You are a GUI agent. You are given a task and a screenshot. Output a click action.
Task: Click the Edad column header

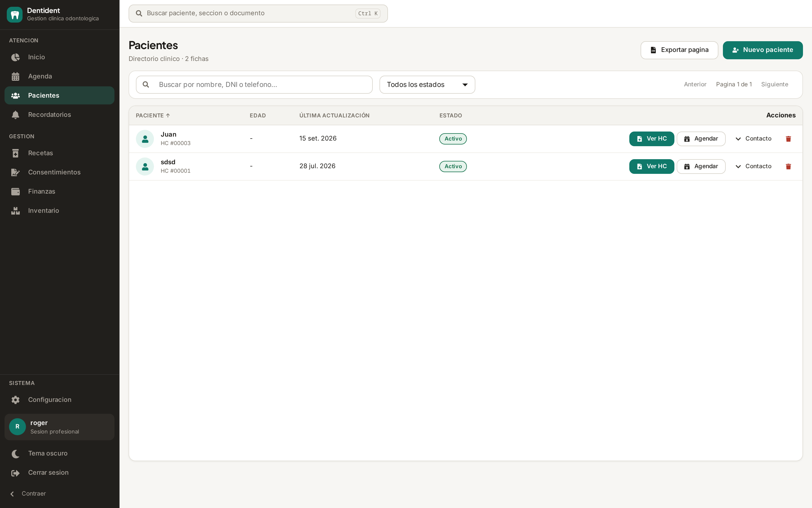pos(258,116)
